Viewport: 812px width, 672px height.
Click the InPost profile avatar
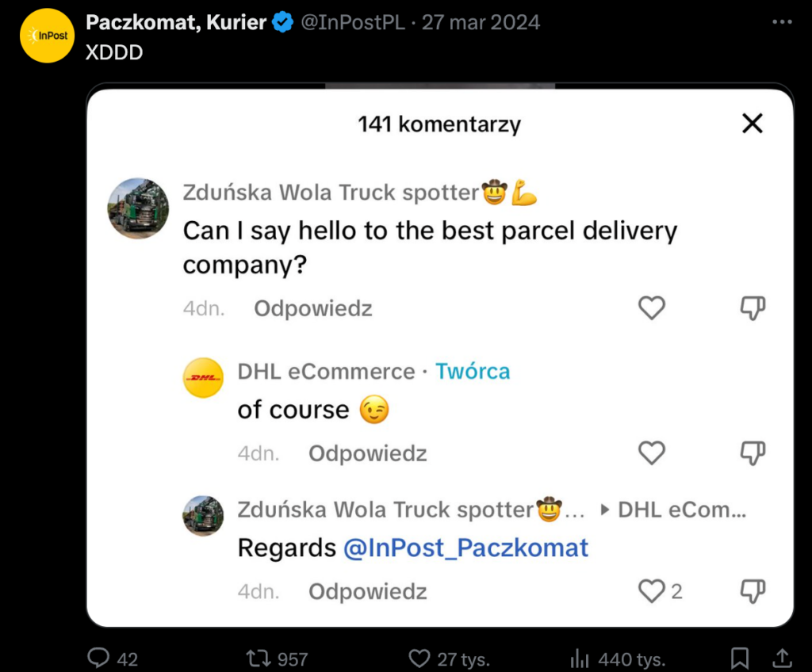47,36
